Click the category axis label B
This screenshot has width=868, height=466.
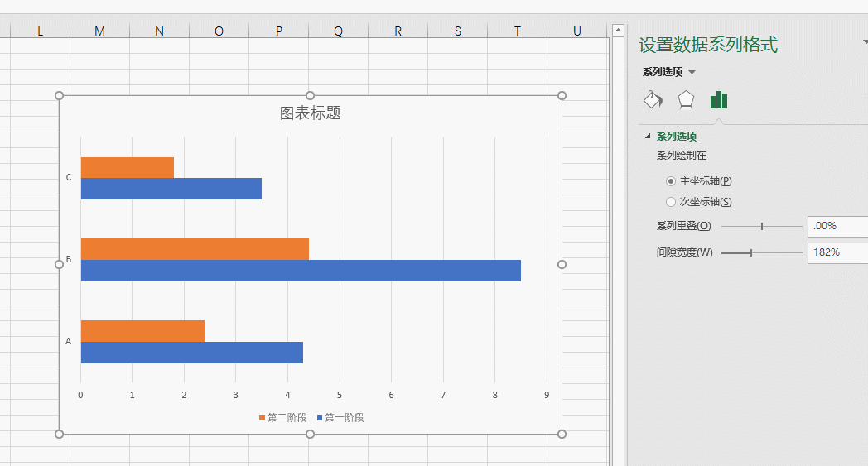pyautogui.click(x=69, y=260)
